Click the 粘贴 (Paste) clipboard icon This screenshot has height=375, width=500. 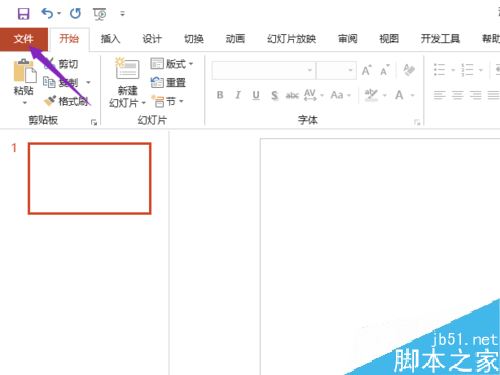click(24, 71)
